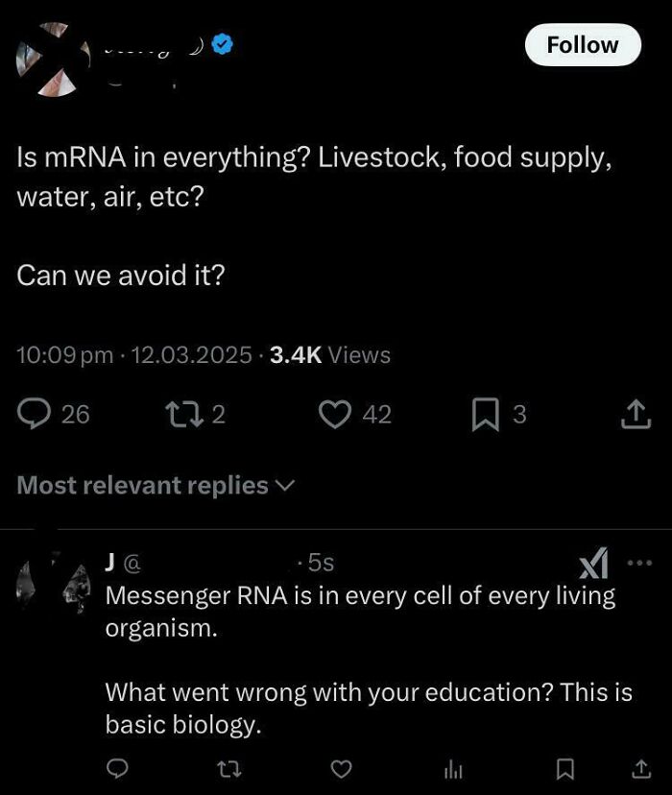Reply to J's comment with speech bubble icon
The width and height of the screenshot is (672, 795).
(117, 768)
